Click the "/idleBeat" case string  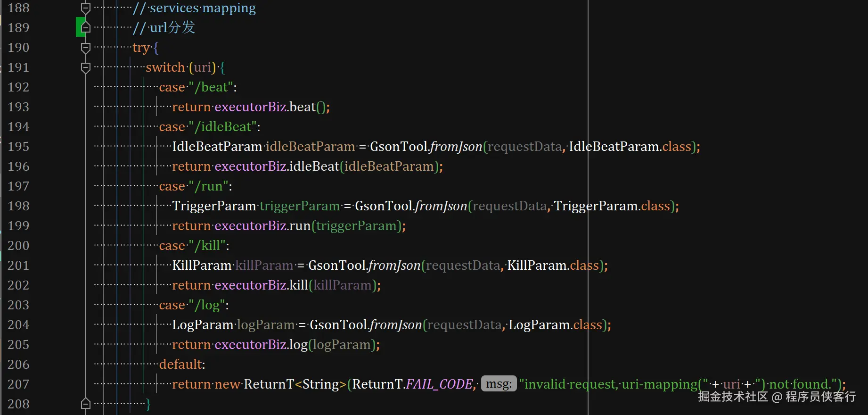pos(223,127)
